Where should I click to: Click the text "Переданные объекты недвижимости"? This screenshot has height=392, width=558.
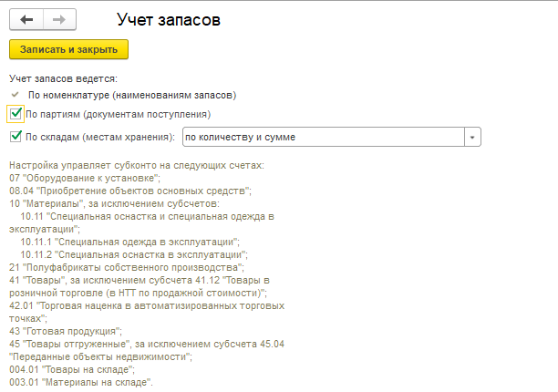[100, 356]
